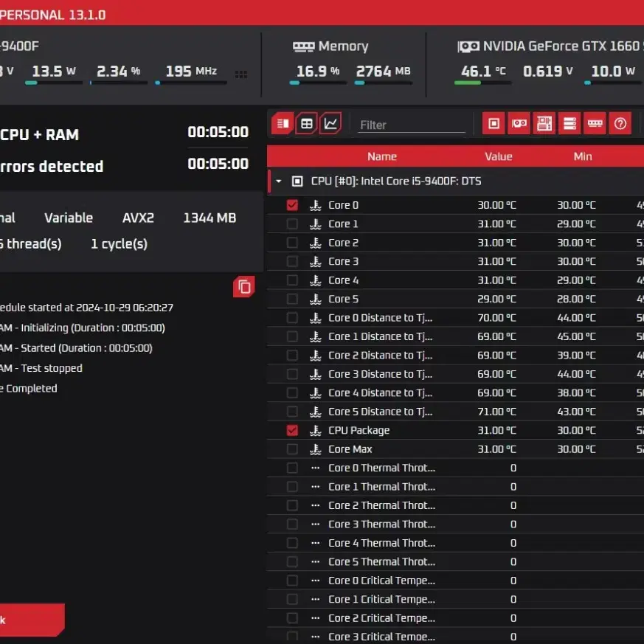Click the "Variable" test setting text

click(69, 218)
